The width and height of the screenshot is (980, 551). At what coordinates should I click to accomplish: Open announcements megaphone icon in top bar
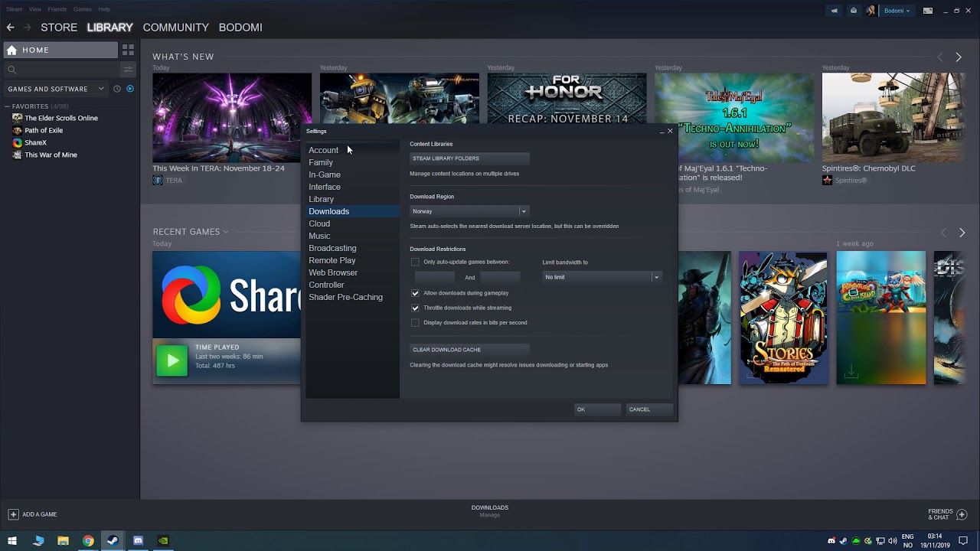pos(834,11)
